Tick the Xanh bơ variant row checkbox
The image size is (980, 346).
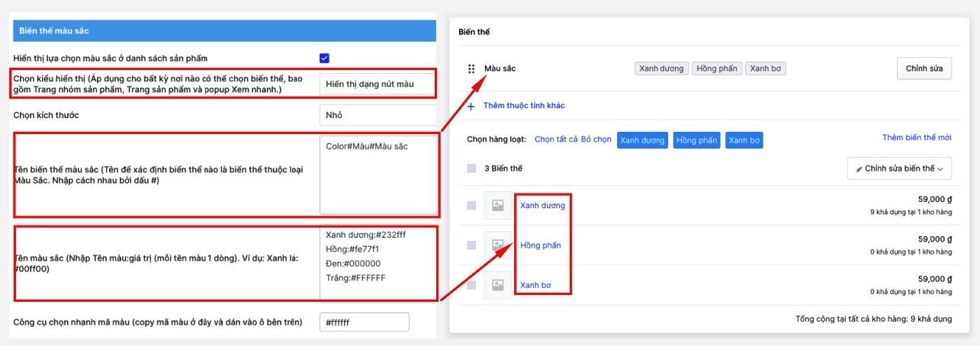[x=471, y=285]
